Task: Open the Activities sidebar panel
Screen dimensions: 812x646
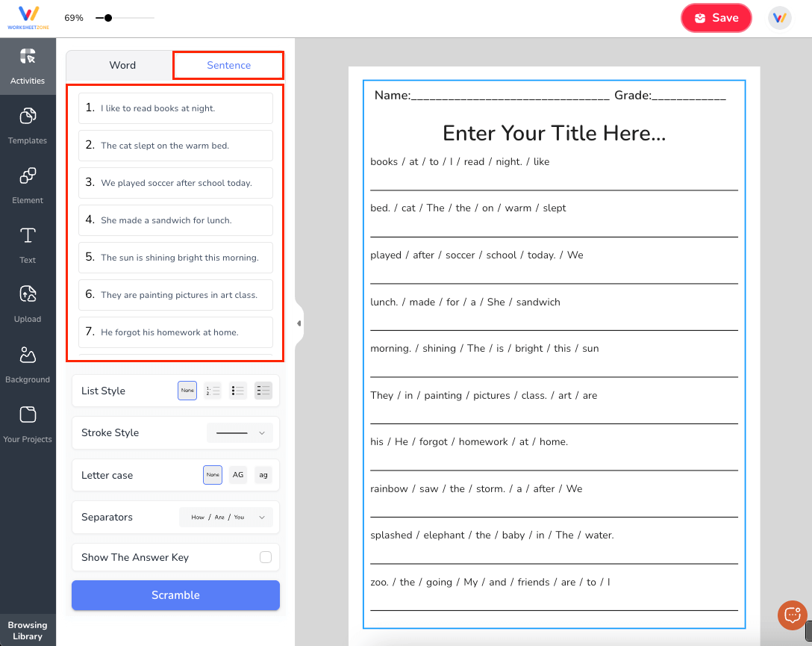Action: (28, 66)
